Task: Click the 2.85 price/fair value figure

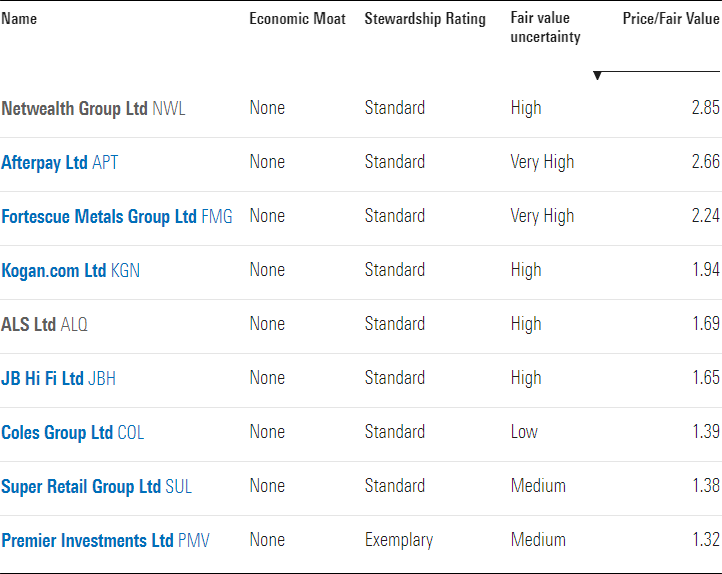Action: (705, 108)
